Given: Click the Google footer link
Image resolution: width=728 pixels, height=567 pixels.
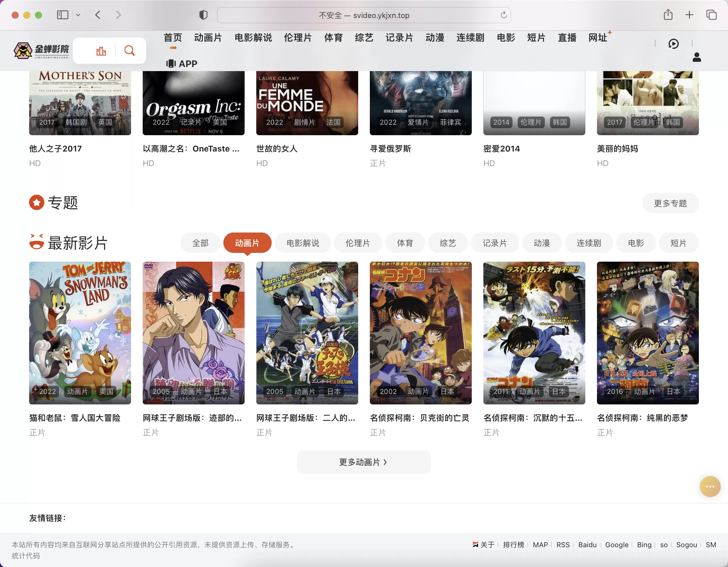Looking at the screenshot, I should [617, 545].
